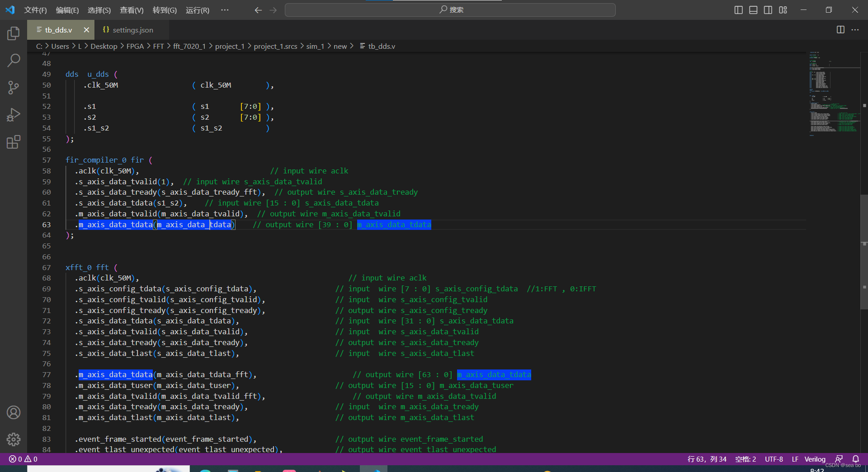
Task: Open the 文件(F) menu
Action: pyautogui.click(x=35, y=10)
